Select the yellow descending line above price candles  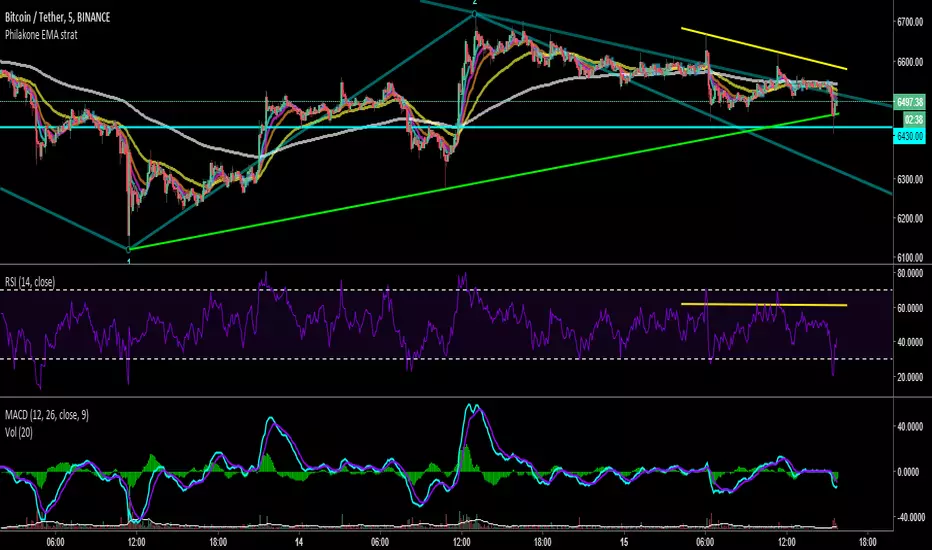point(764,49)
